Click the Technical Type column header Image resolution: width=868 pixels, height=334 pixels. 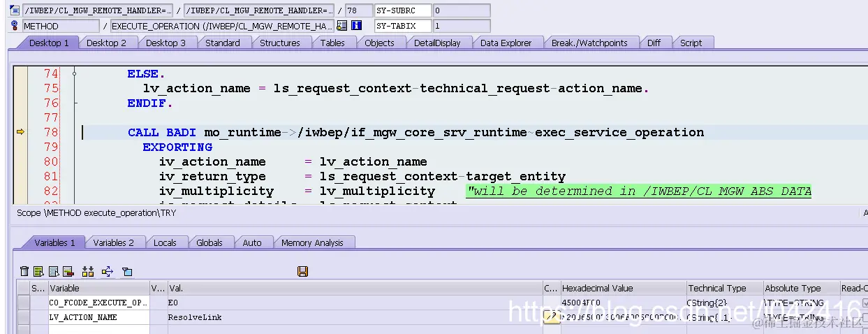(724, 288)
